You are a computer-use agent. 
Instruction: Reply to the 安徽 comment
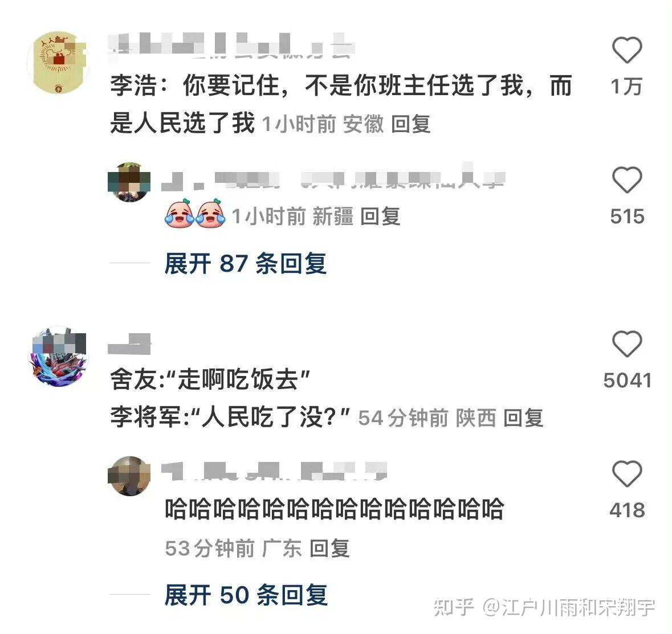click(x=410, y=124)
